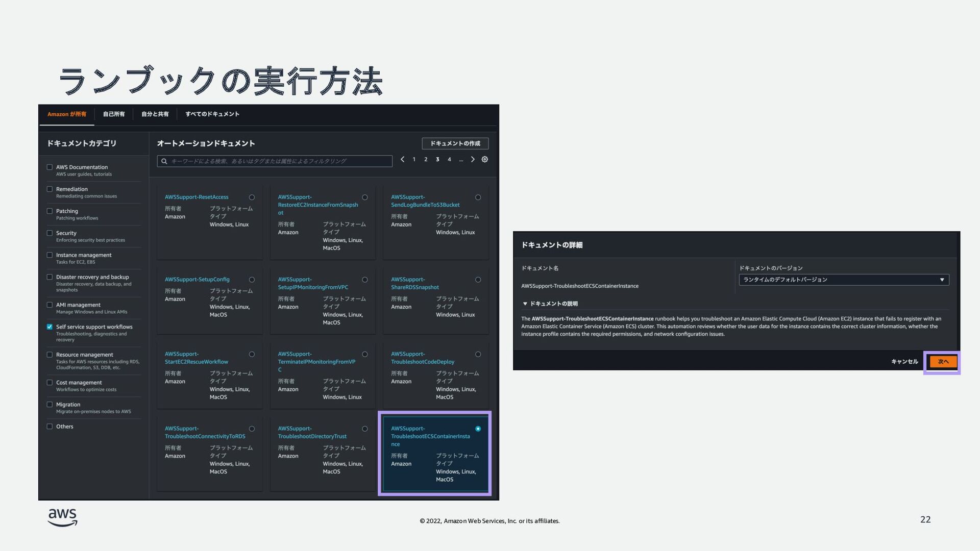Check Disaster recovery and backup category
Image resolution: width=980 pixels, height=551 pixels.
coord(50,277)
